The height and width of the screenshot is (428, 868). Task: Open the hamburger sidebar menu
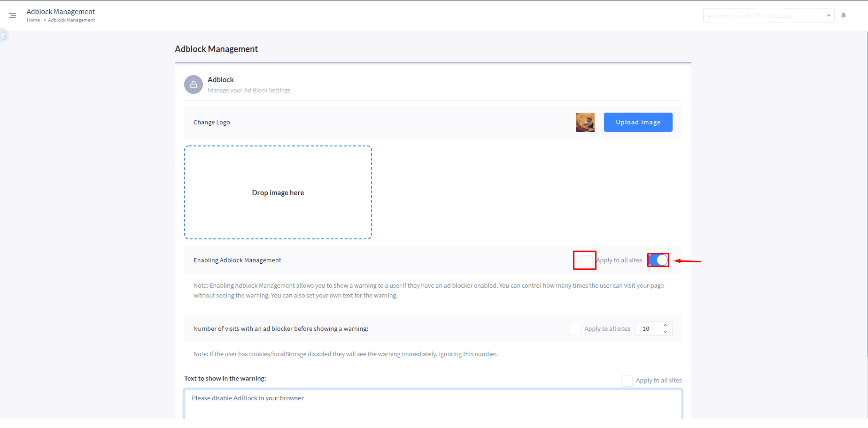click(13, 15)
